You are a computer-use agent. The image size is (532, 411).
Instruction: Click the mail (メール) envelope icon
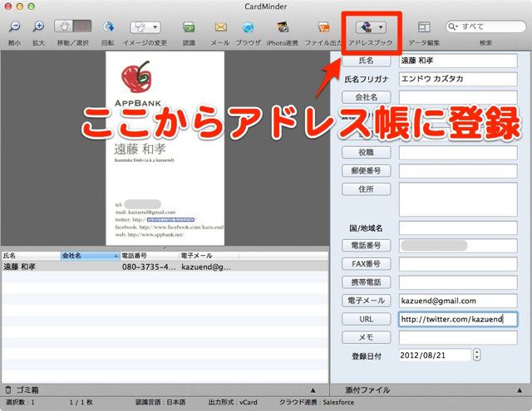220,27
